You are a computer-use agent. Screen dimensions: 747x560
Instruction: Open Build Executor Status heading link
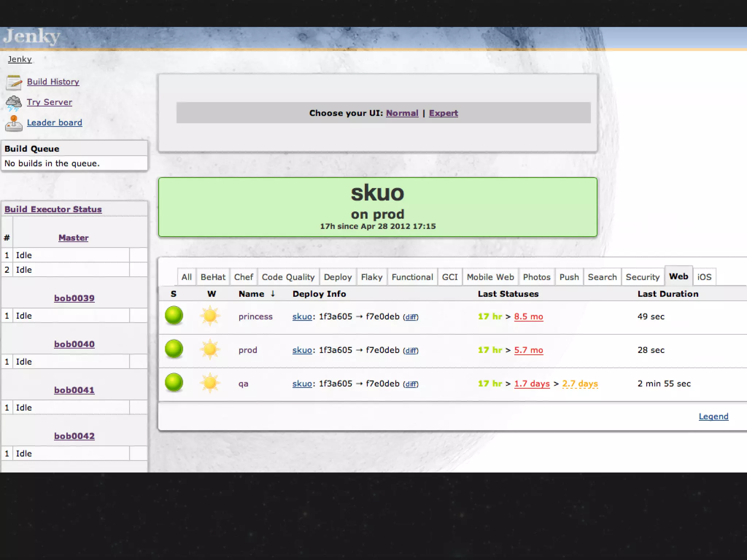[x=53, y=209]
